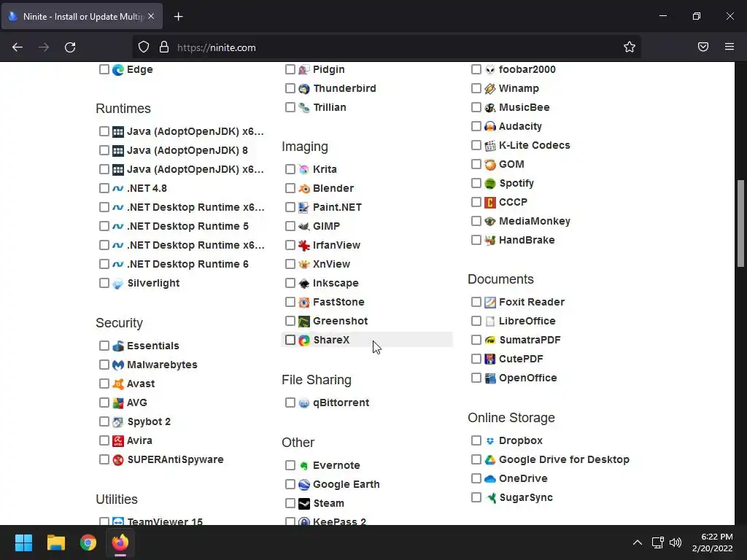Screen dimensions: 747x560
Task: Select the Java (AdoptOpenJDK) 8 checkbox
Action: tap(104, 150)
